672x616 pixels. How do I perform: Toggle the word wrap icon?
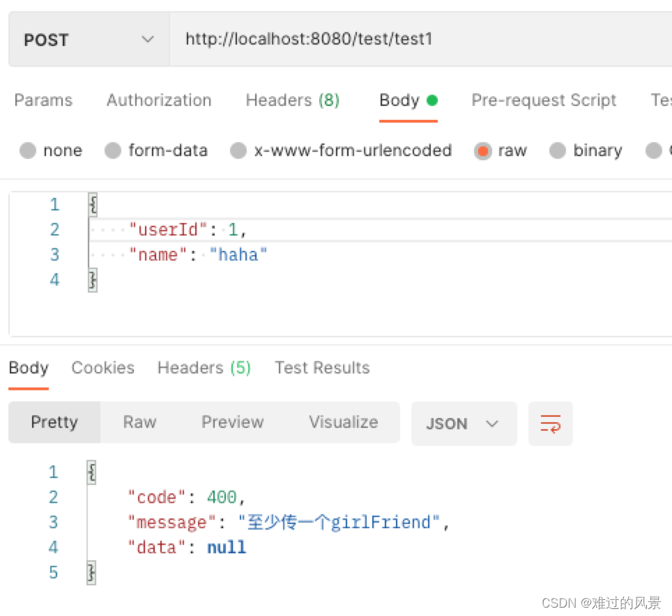tap(551, 424)
